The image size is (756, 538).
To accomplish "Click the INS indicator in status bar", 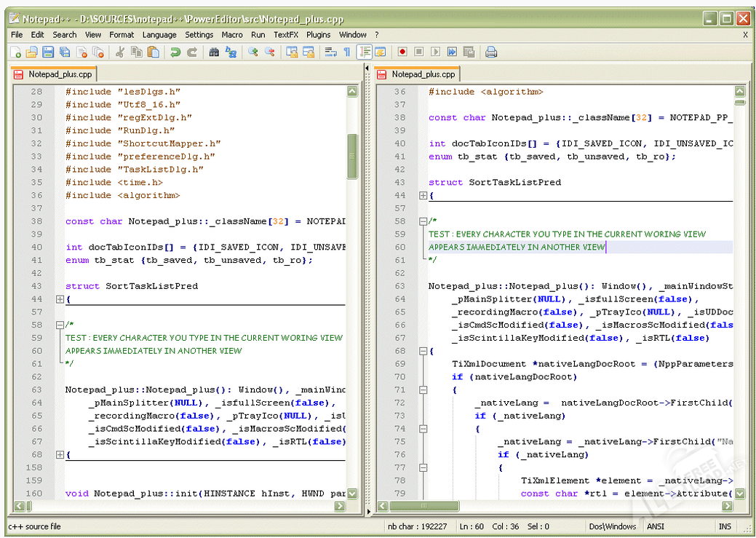I will pos(725,526).
